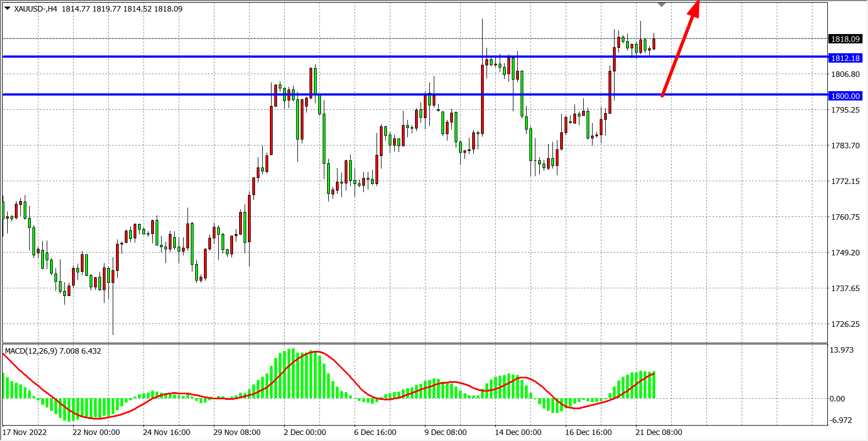Click the most recent red candlestick
The height and width of the screenshot is (441, 868).
coord(654,44)
